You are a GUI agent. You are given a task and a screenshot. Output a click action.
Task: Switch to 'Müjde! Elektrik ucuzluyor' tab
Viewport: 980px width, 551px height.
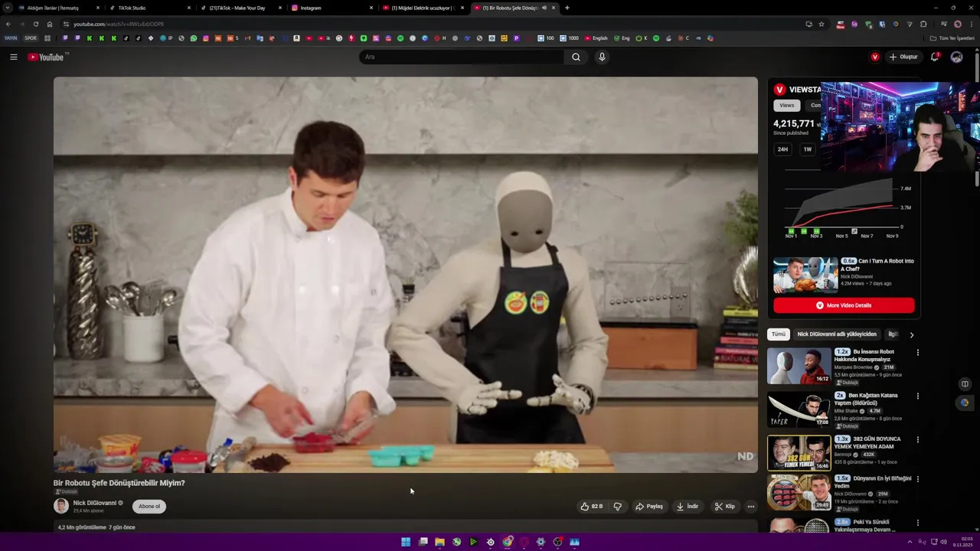423,8
